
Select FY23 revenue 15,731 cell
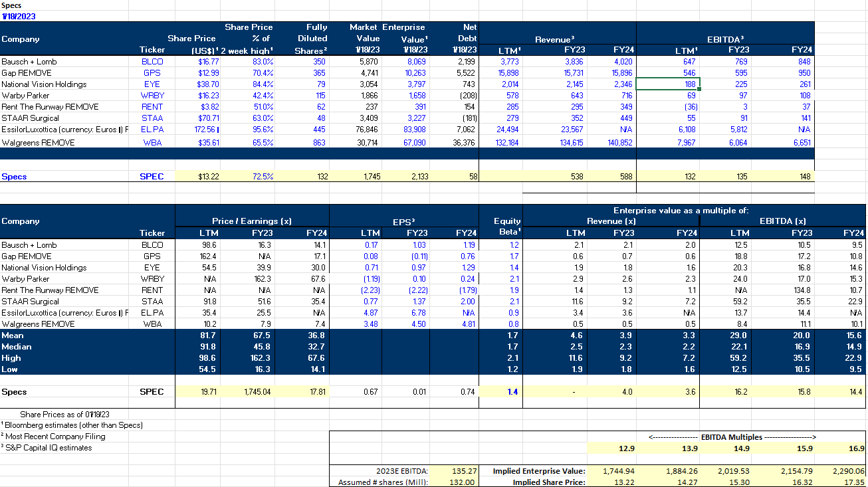coord(572,73)
